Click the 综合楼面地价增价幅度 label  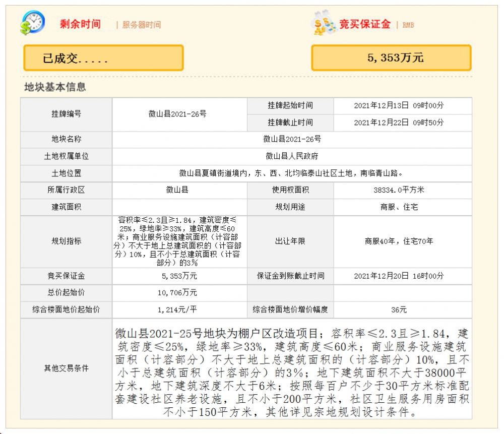[x=290, y=309]
